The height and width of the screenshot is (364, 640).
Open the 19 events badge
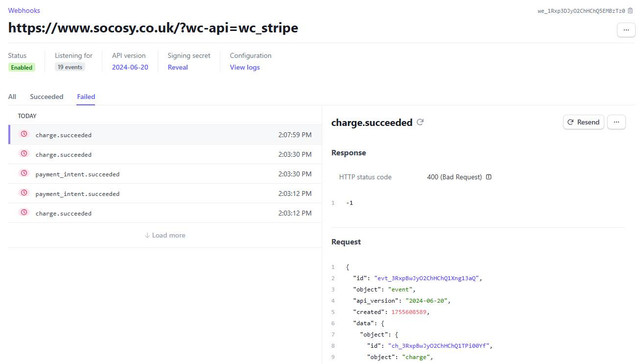coord(70,67)
